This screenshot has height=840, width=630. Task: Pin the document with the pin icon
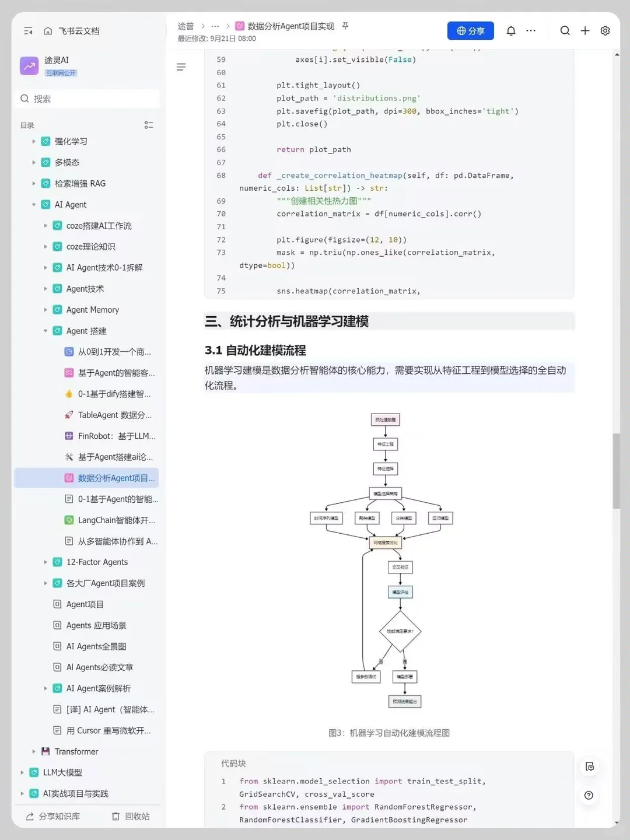(x=345, y=26)
